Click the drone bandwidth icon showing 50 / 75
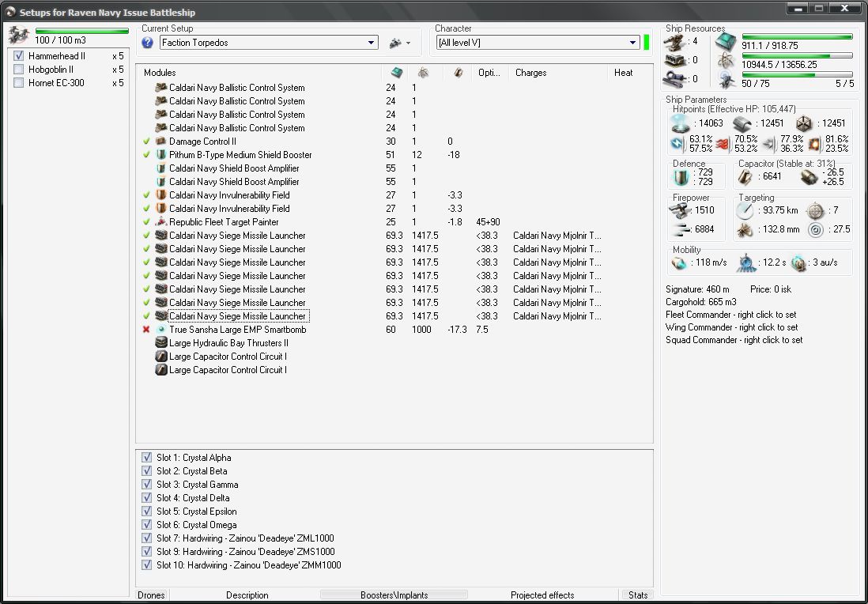Viewport: 868px width, 604px height. pyautogui.click(x=726, y=80)
